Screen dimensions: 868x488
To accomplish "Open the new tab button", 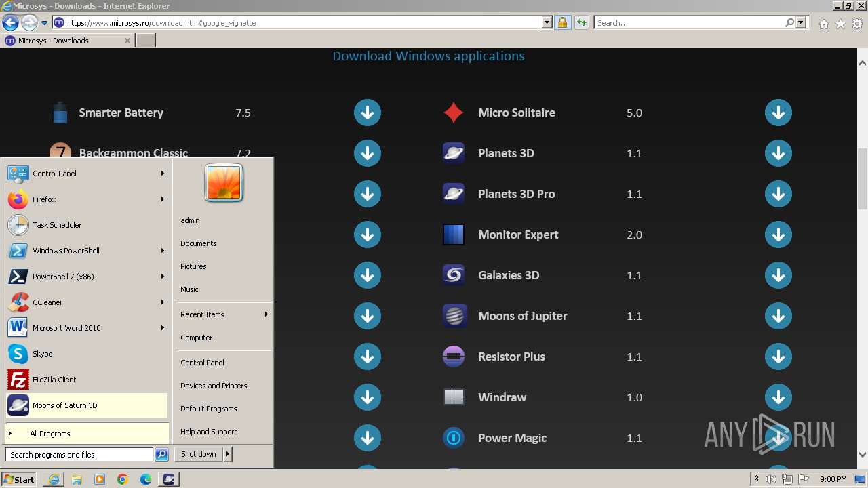I will (x=146, y=41).
